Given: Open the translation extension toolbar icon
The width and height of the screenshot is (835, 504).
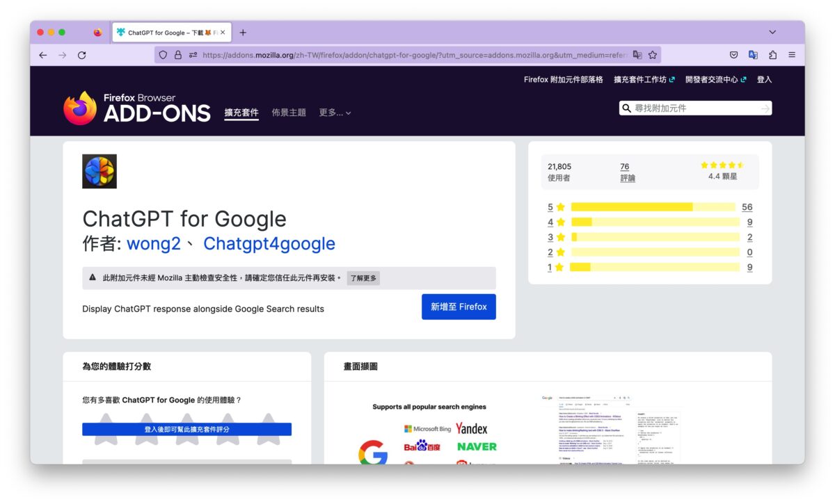Looking at the screenshot, I should pyautogui.click(x=753, y=55).
